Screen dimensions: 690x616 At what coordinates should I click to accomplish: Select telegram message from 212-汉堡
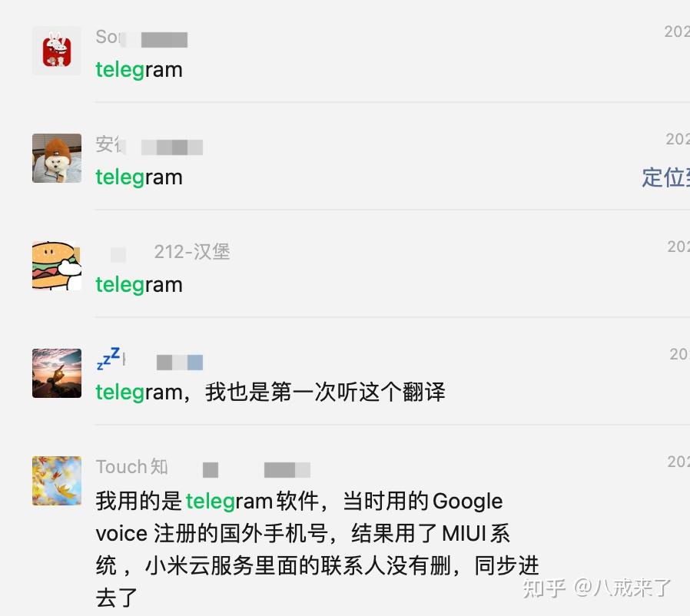(139, 285)
